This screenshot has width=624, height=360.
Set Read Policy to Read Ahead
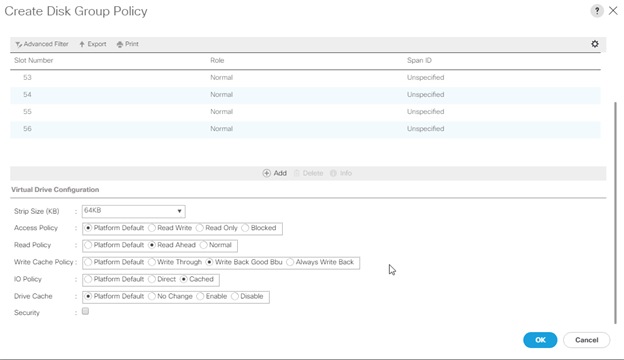click(152, 245)
